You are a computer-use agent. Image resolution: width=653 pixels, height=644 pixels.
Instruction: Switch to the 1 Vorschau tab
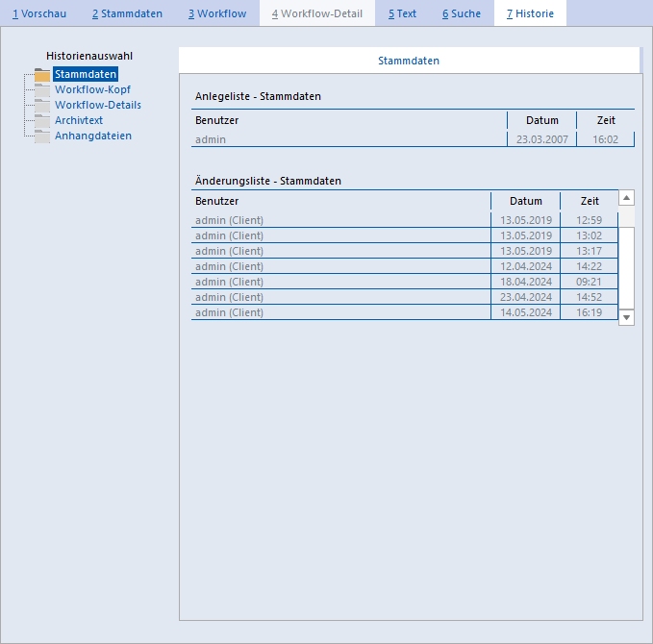(39, 13)
